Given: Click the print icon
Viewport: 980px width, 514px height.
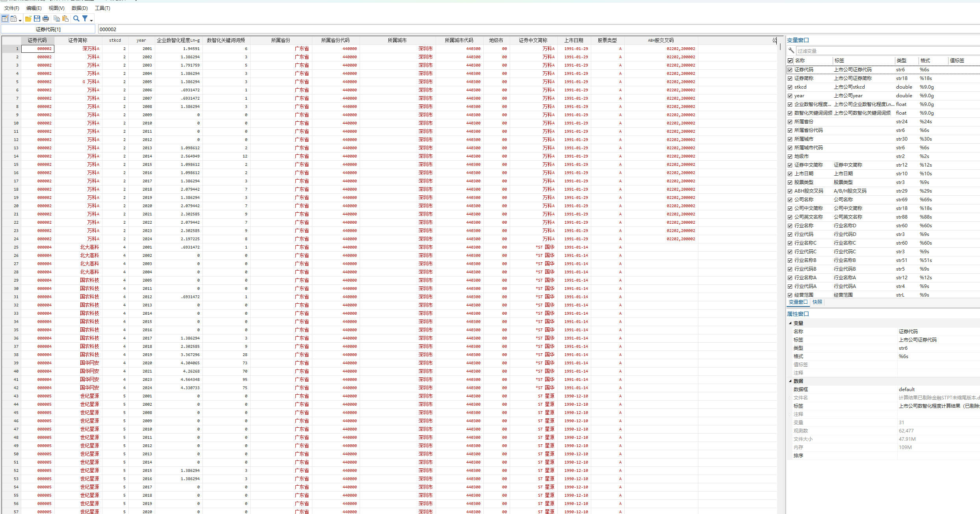Looking at the screenshot, I should [46, 19].
